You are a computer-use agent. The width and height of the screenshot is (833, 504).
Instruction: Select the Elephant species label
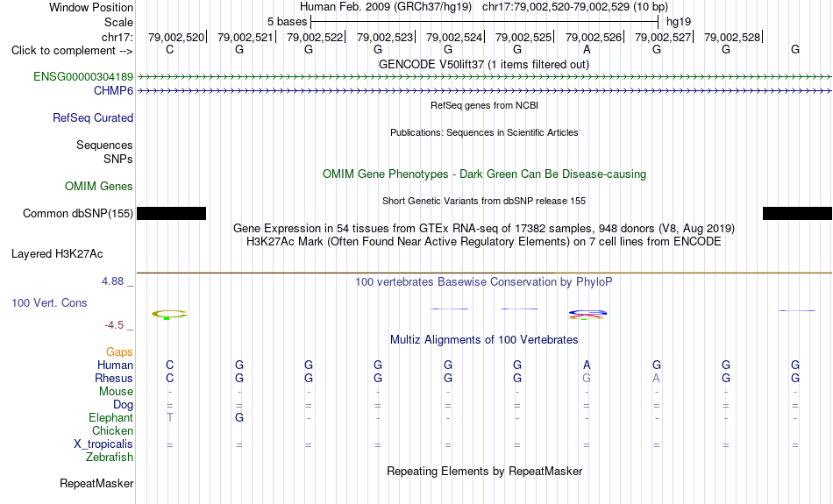[110, 418]
